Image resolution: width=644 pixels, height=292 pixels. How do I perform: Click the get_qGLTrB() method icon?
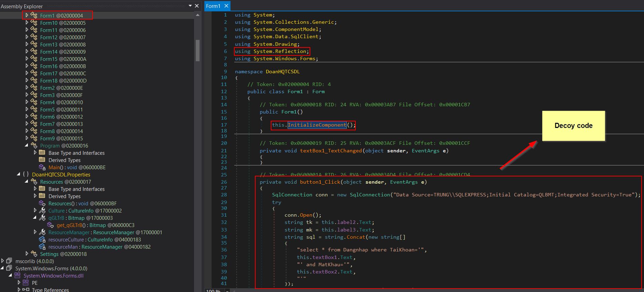click(51, 225)
